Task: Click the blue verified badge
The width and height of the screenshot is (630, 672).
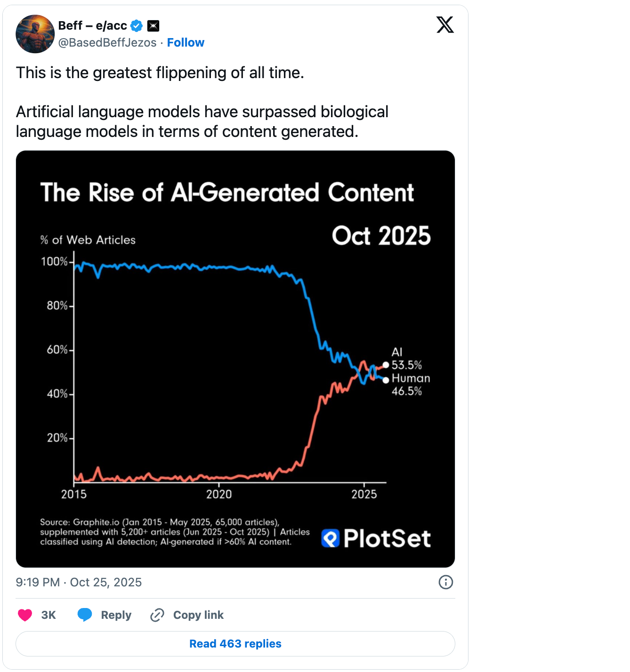Action: [x=137, y=26]
